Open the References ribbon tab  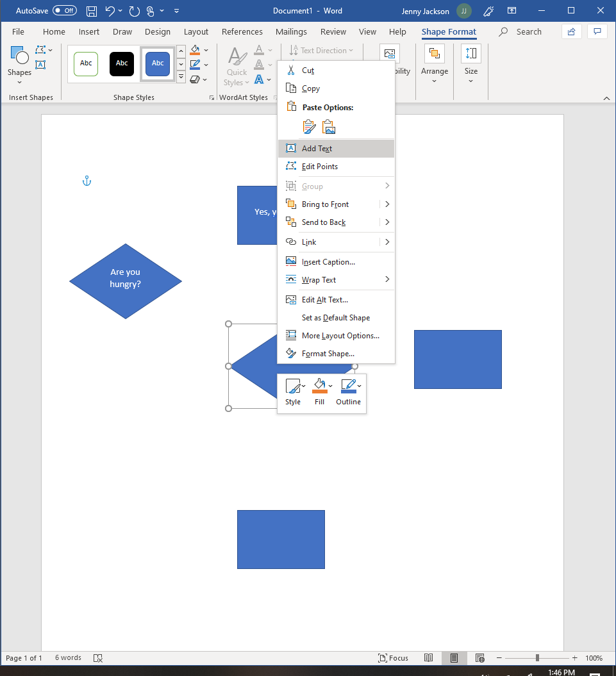click(242, 32)
